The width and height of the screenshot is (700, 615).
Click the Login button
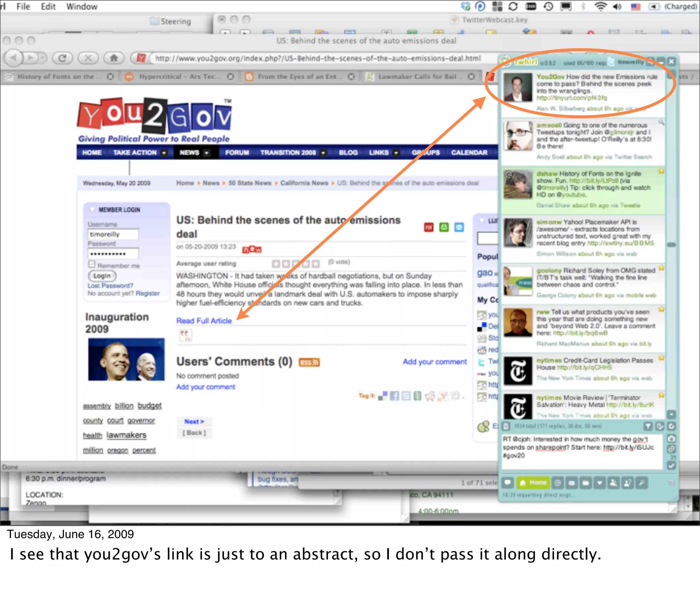pyautogui.click(x=102, y=276)
